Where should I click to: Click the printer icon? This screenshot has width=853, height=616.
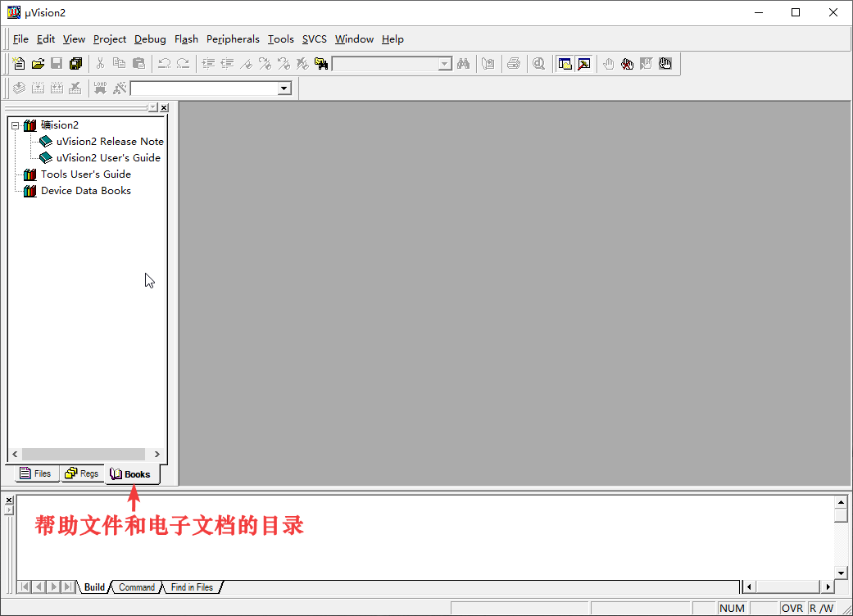pos(513,64)
